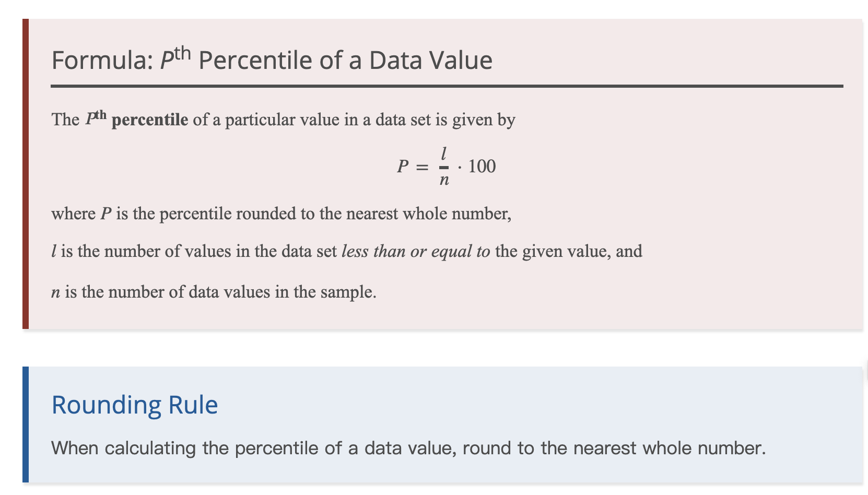Click the horizontal divider under the Formula heading
The height and width of the screenshot is (495, 868).
coord(447,86)
